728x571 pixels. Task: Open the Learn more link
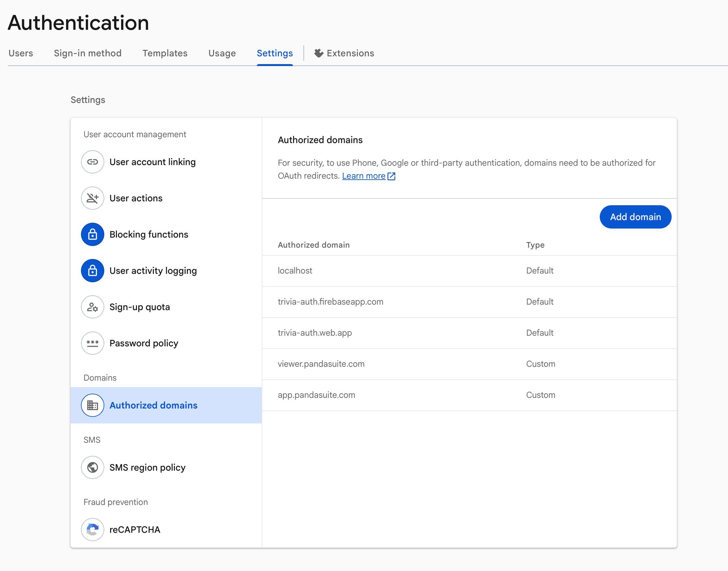pyautogui.click(x=364, y=175)
